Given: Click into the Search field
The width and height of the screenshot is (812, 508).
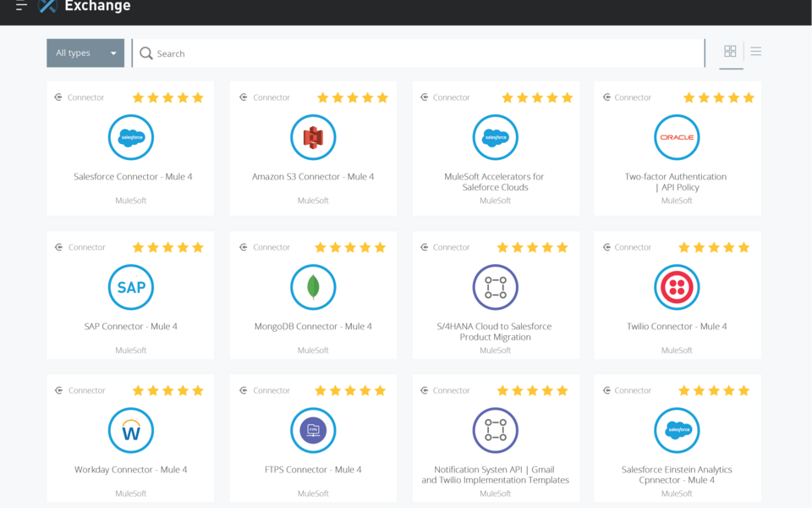Looking at the screenshot, I should 419,52.
